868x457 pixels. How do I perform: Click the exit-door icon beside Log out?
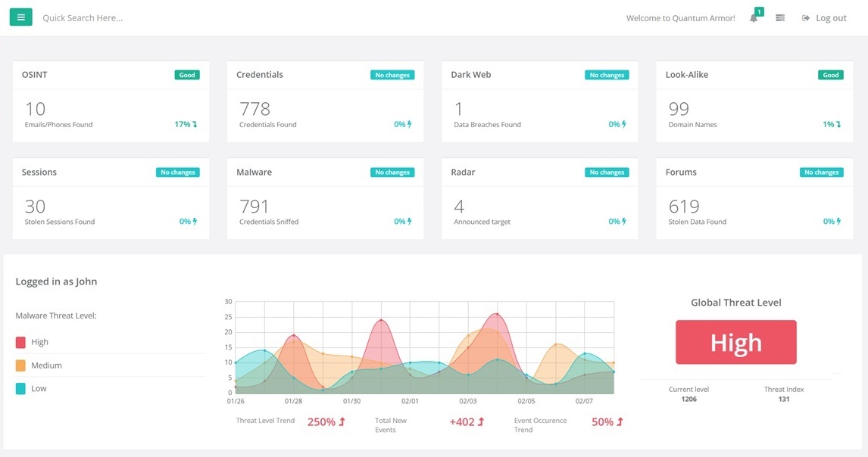[805, 17]
